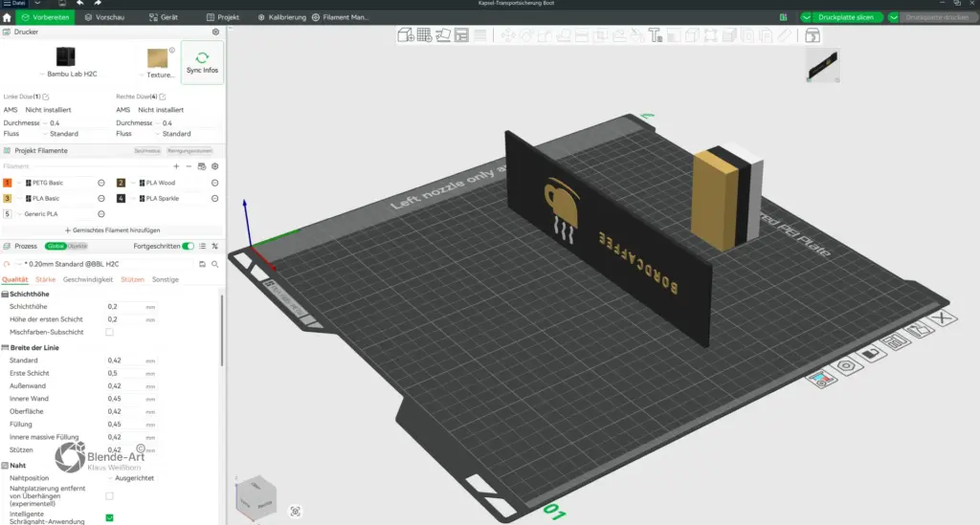Open the Nahtposition dropdown

click(132, 478)
